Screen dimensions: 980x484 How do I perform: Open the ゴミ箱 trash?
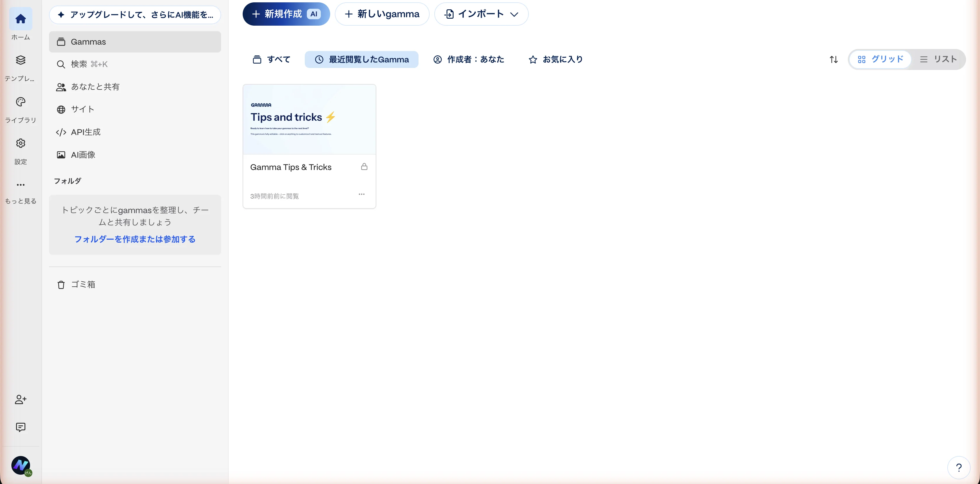coord(135,284)
